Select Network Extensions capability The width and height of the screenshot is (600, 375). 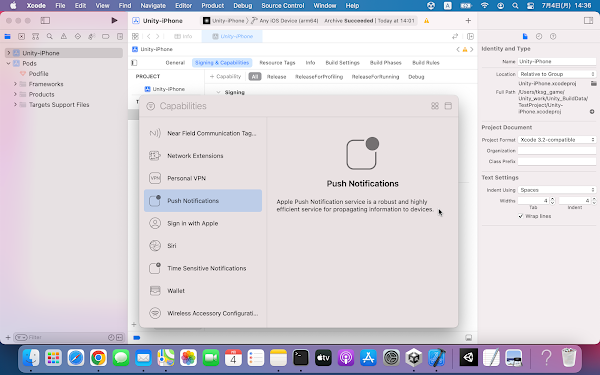tap(203, 156)
